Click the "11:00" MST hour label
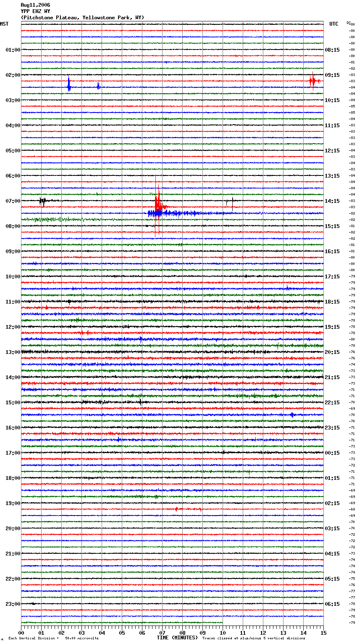Viewport: 357px width, 644px height. click(x=13, y=302)
